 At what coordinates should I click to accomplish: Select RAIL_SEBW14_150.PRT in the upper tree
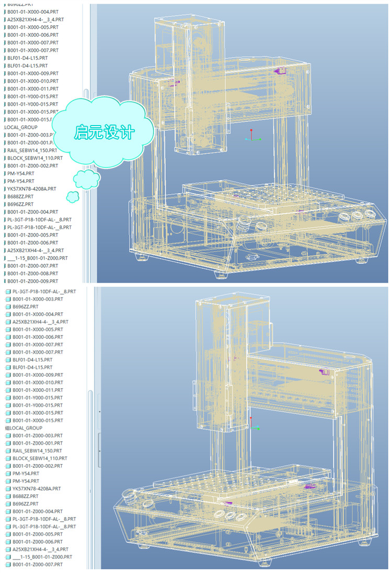click(x=32, y=150)
